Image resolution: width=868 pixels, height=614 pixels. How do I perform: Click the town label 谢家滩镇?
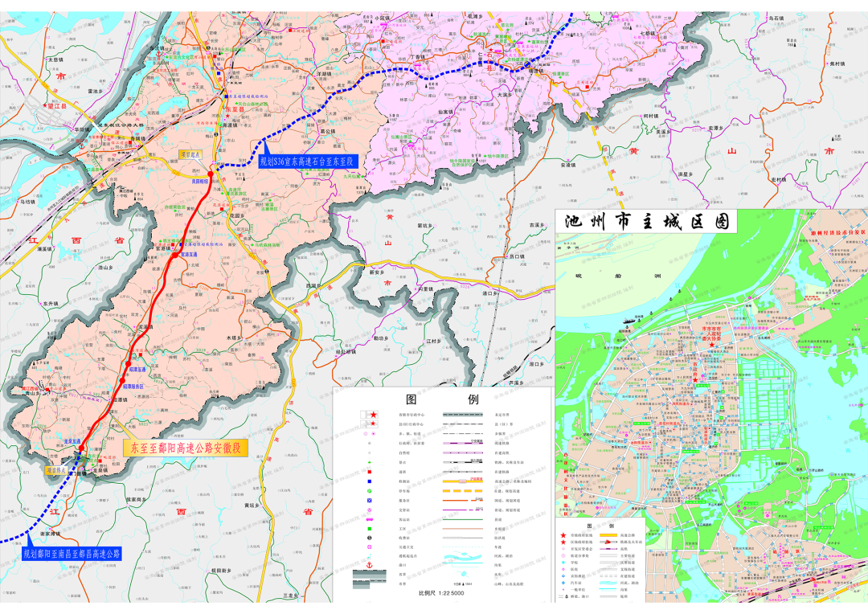point(51,534)
